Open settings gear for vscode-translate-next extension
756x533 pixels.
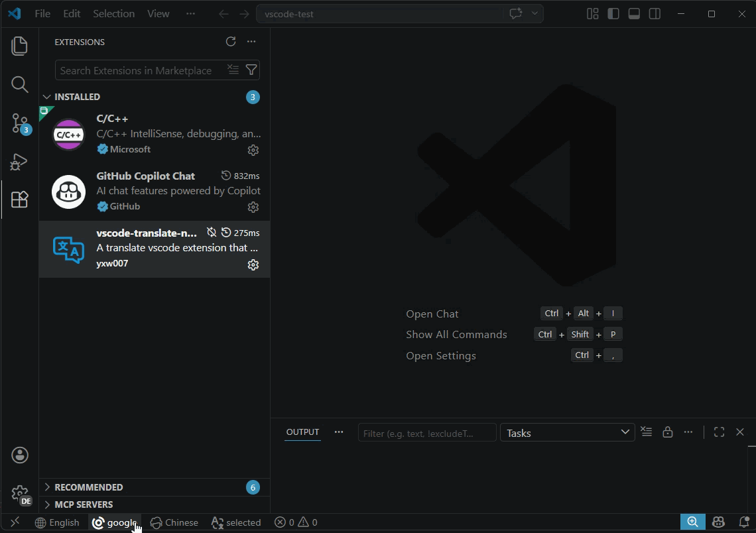click(x=253, y=265)
